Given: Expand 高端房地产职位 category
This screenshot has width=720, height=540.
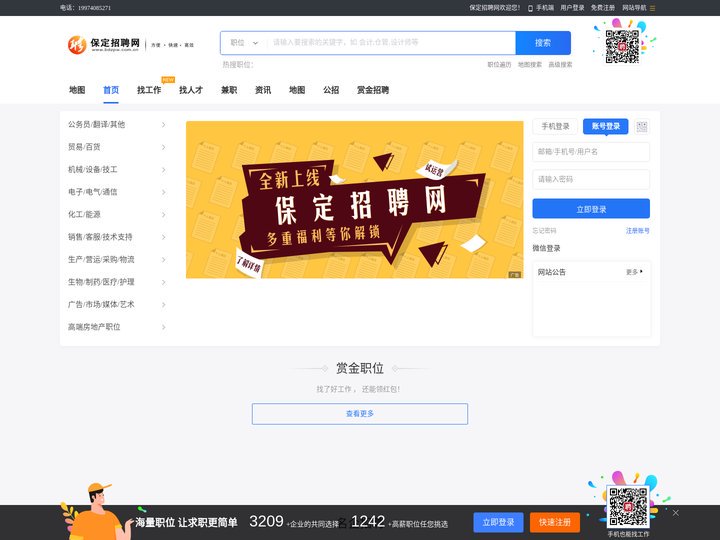Looking at the screenshot, I should pos(117,327).
